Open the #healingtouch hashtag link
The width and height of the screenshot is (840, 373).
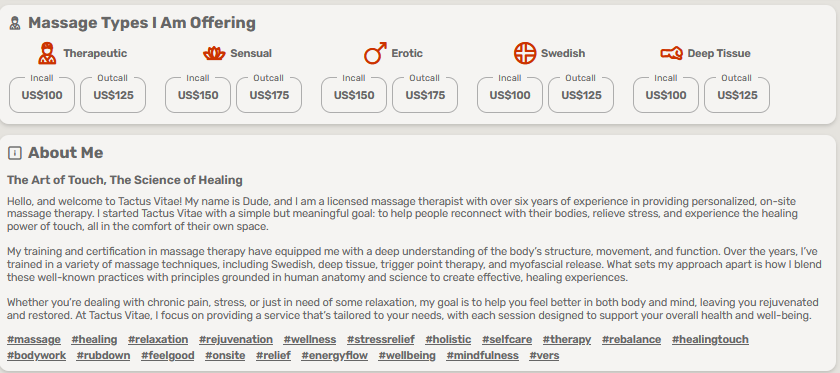click(710, 339)
